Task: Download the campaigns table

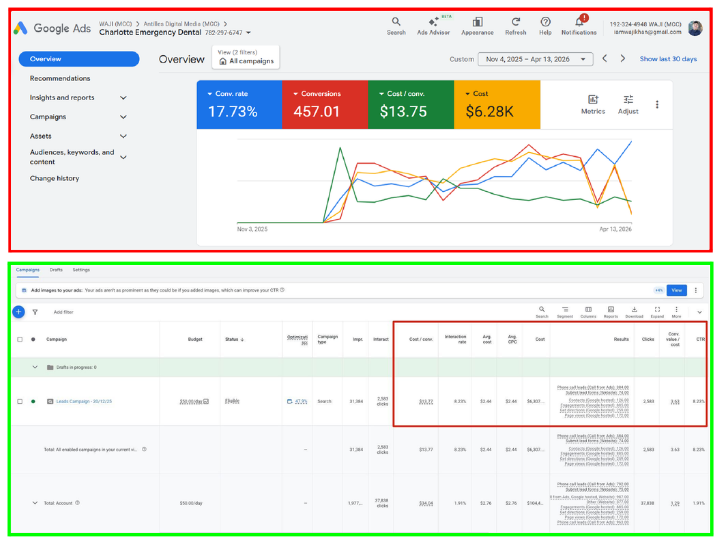Action: (634, 309)
